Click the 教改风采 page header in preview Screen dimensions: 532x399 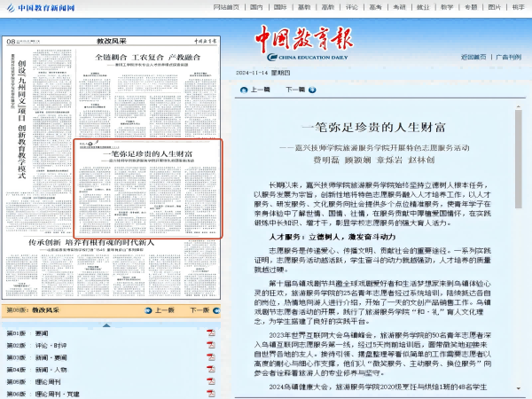coord(112,41)
